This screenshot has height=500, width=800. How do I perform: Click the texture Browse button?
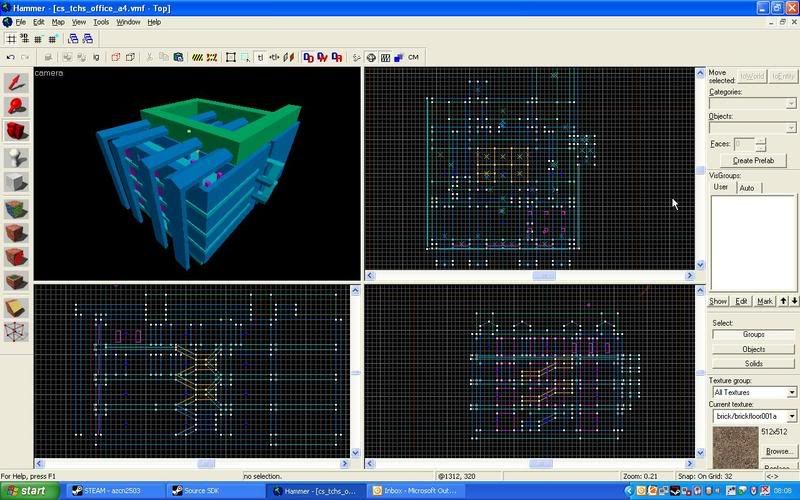tap(779, 451)
